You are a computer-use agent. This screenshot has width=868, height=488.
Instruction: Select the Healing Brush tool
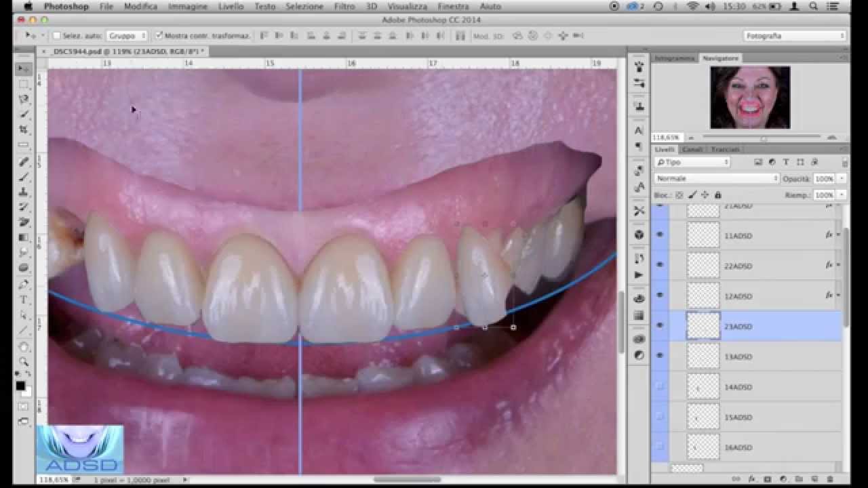click(x=23, y=161)
